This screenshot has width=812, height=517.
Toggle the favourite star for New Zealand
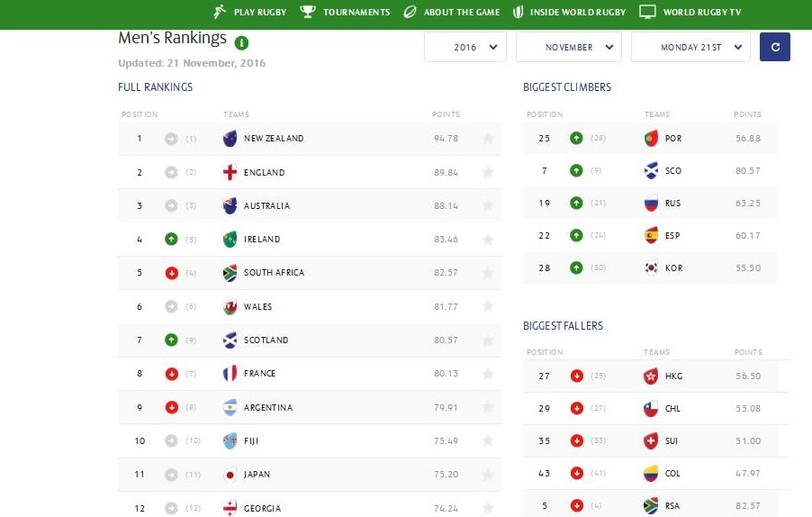pos(488,139)
